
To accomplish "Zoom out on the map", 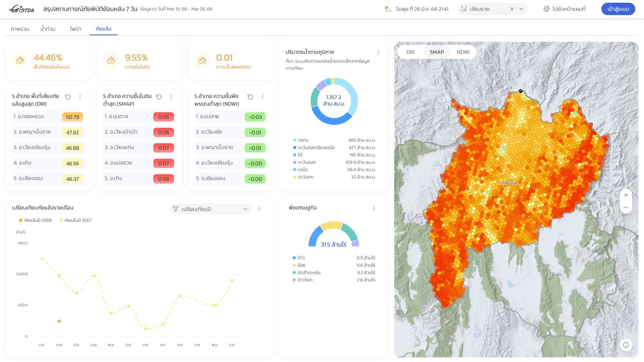I will 626,207.
